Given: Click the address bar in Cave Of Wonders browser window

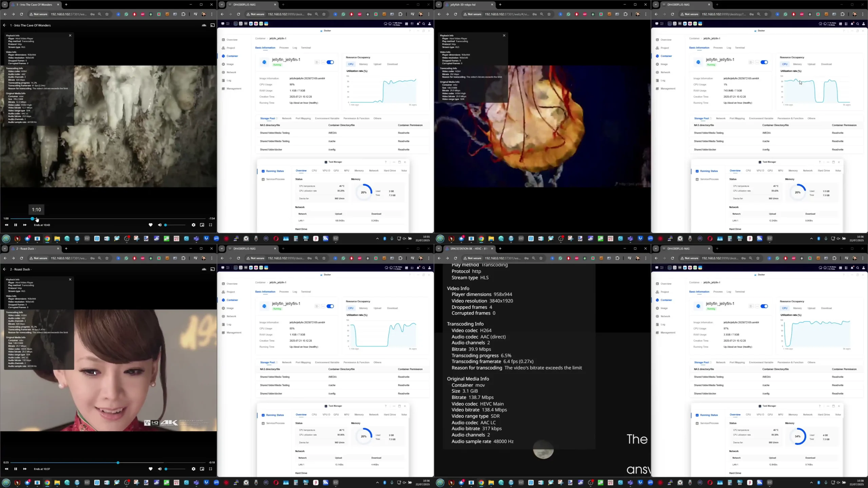Looking at the screenshot, I should 69,14.
